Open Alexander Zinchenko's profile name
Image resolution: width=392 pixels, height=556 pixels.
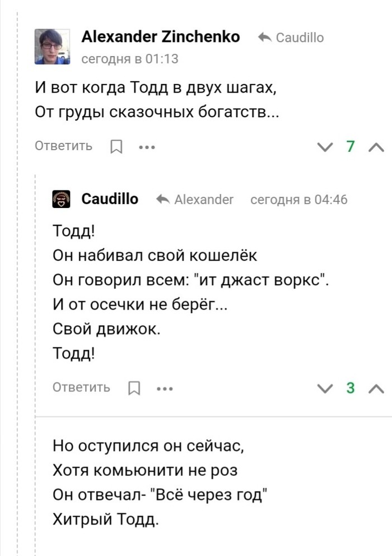161,36
